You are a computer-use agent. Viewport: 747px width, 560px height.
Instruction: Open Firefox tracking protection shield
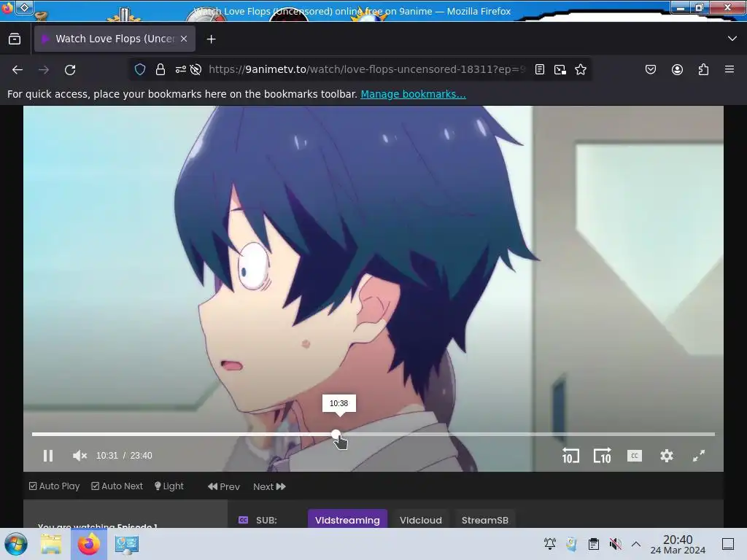tap(139, 69)
